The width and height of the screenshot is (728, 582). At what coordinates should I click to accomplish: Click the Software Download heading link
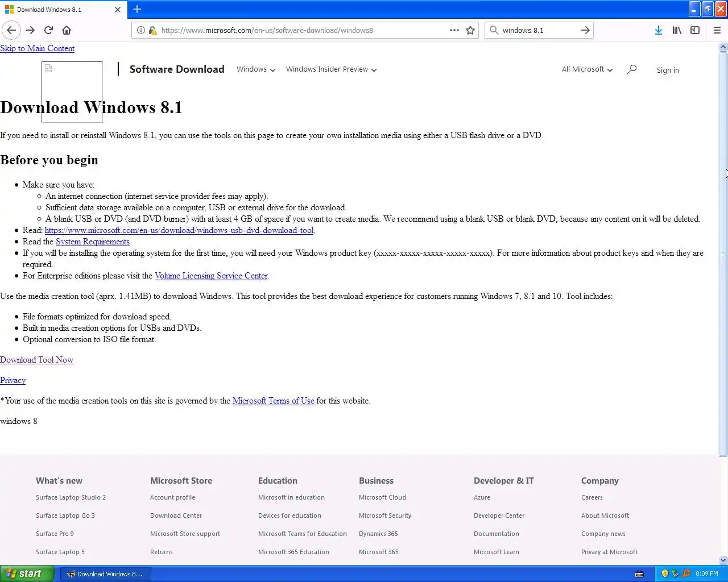click(177, 69)
